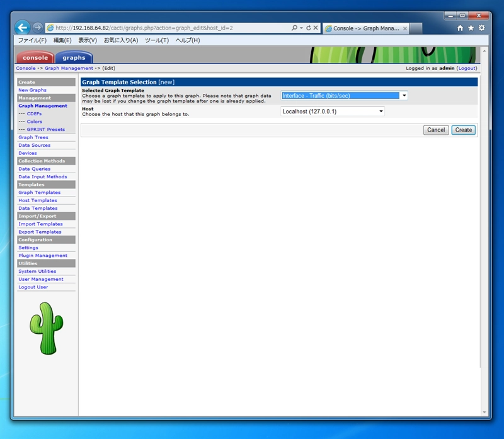Open the Host dropdown showing Localhost
504x439 pixels.
point(333,111)
